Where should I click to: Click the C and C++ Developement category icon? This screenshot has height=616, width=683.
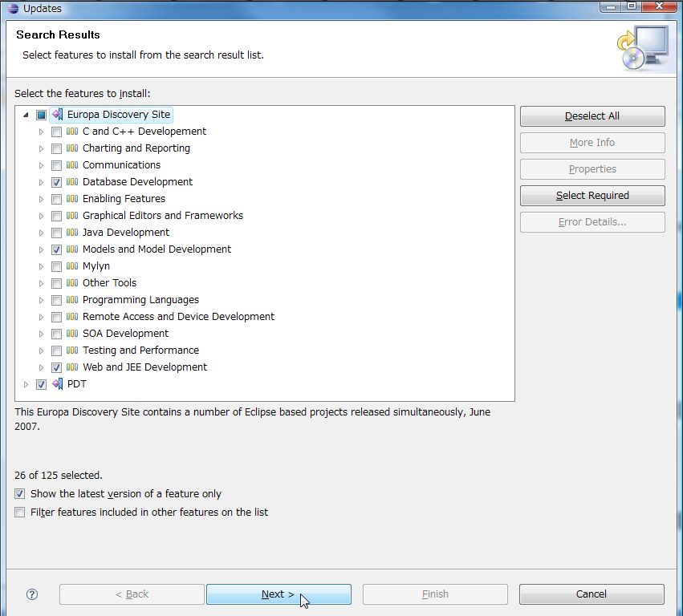pos(72,132)
